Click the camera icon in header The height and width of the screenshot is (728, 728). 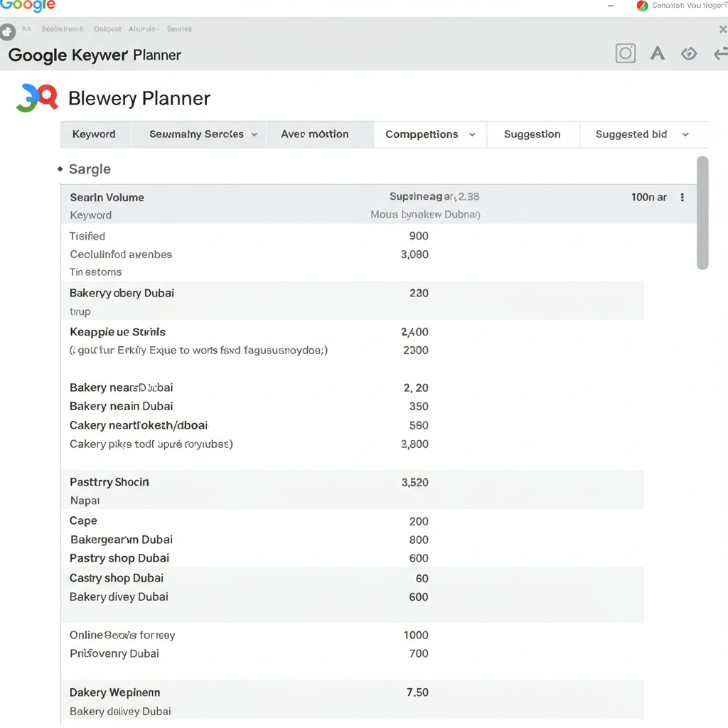pos(626,53)
